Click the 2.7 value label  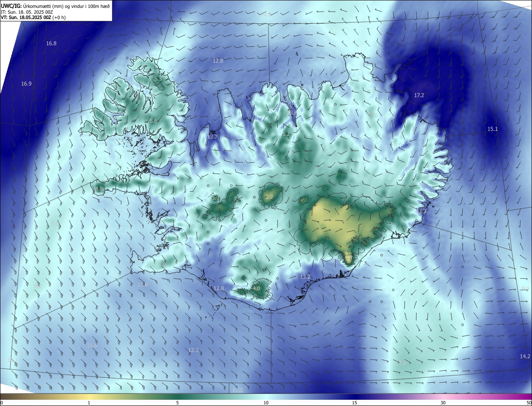click(269, 197)
